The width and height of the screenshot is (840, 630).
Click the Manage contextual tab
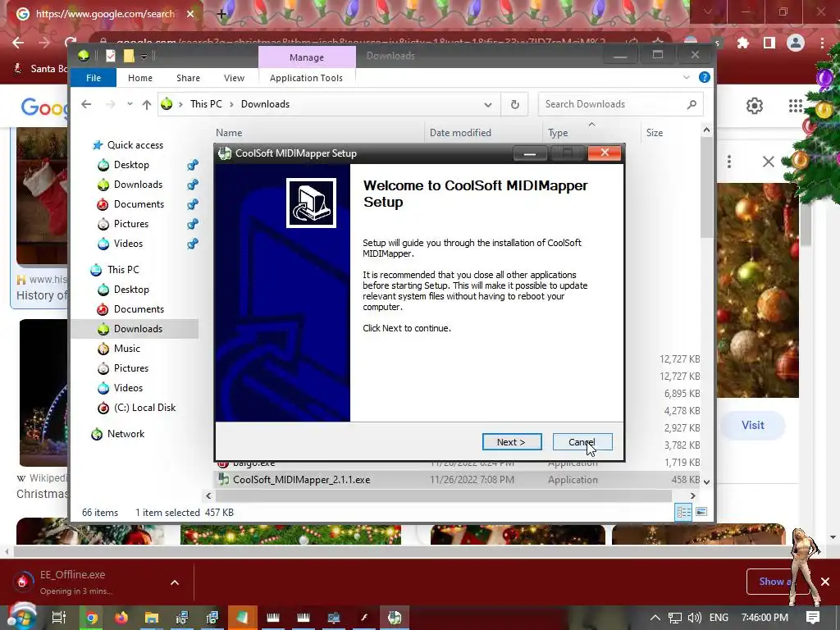pos(307,57)
